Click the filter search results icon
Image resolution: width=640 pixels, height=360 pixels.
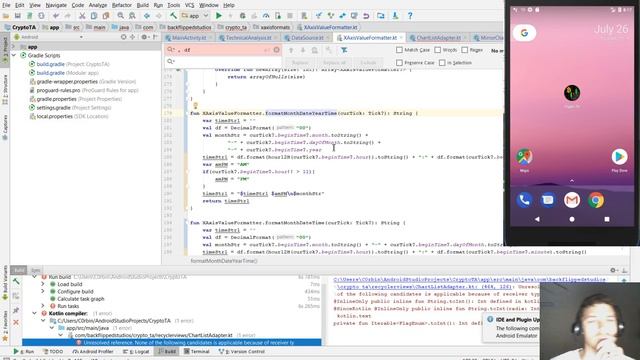point(344,50)
